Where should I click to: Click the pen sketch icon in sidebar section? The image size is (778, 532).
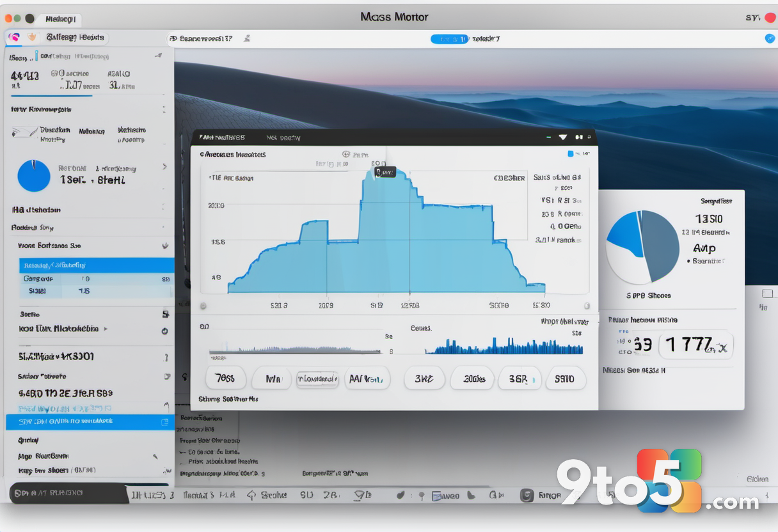(x=24, y=132)
